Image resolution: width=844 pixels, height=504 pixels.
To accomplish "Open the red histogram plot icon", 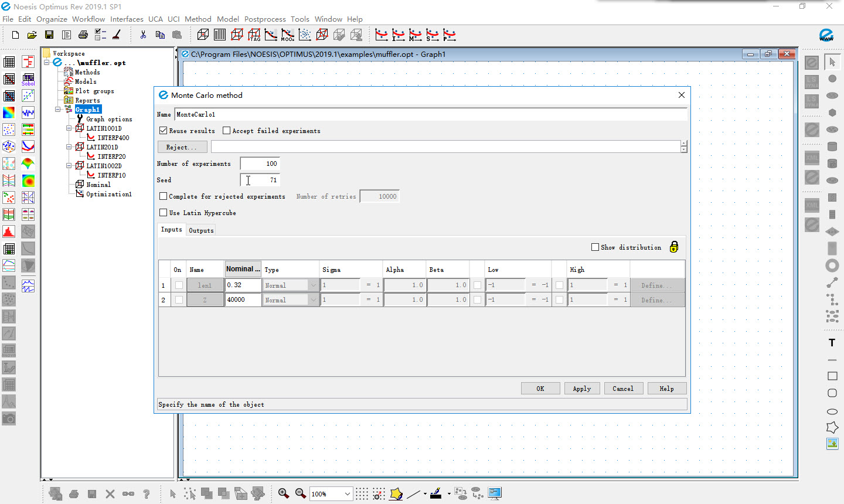I will point(9,231).
